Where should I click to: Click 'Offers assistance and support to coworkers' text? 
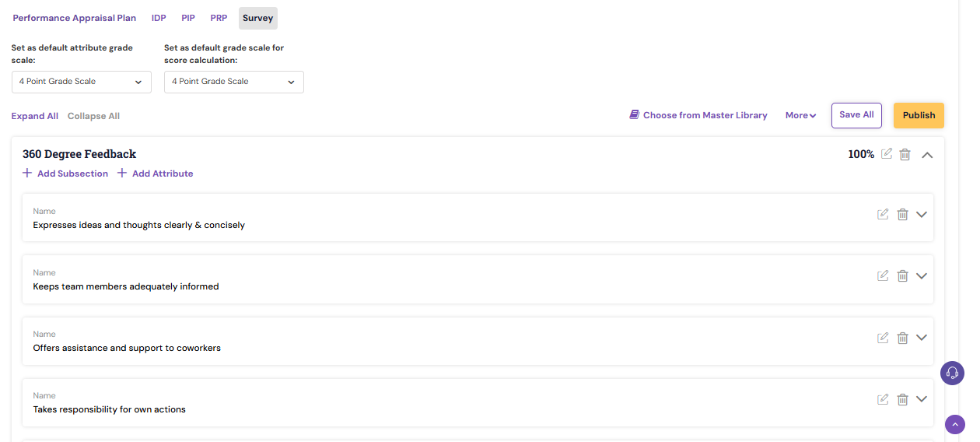pyautogui.click(x=127, y=348)
